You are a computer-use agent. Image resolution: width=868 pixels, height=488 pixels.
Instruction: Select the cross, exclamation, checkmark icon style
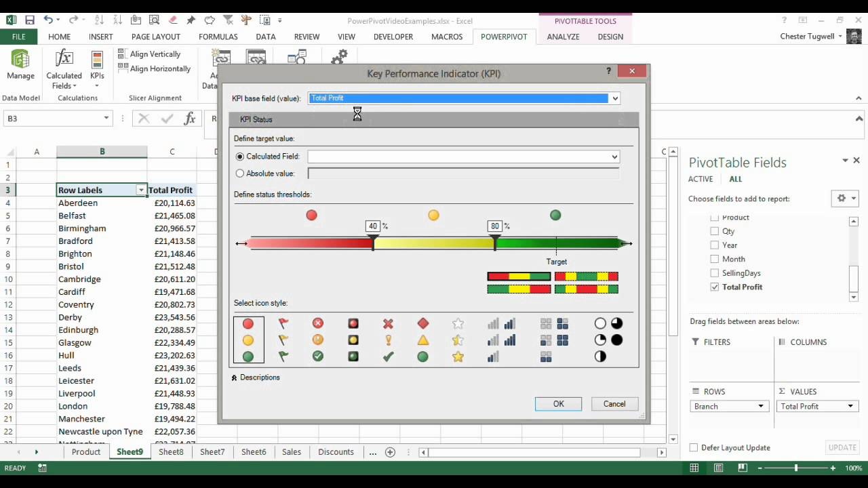[388, 340]
